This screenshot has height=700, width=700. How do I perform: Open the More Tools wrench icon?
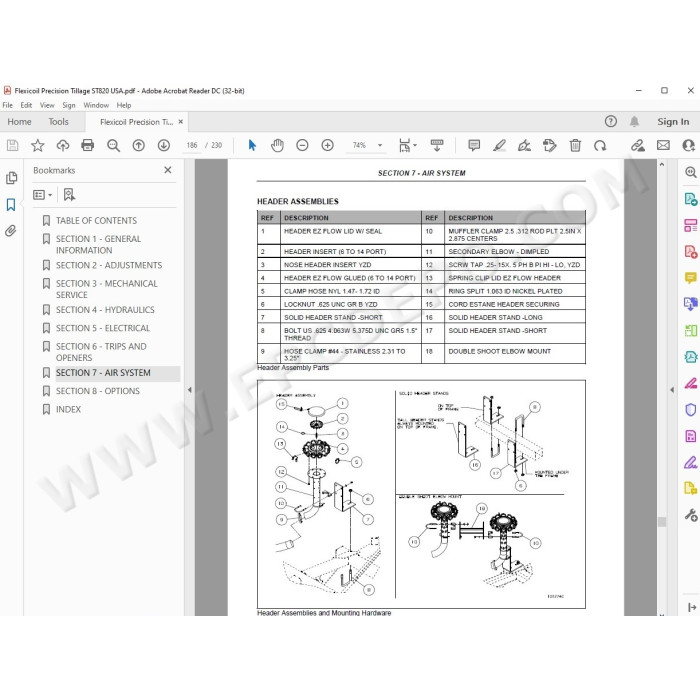click(691, 515)
